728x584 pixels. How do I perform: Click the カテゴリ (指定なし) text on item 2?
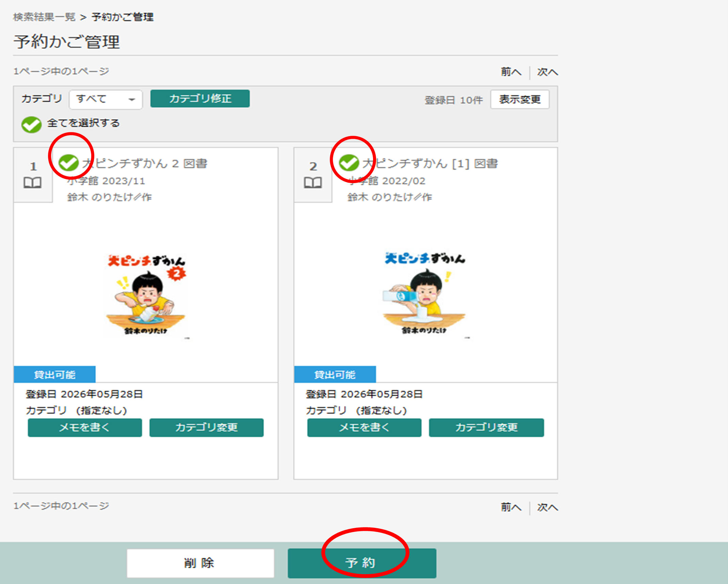[x=356, y=410]
